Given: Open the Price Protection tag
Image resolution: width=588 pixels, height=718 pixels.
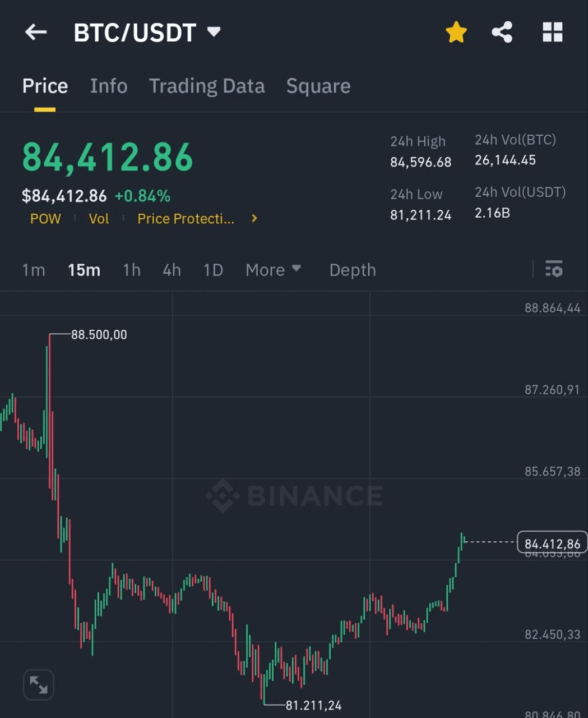Looking at the screenshot, I should click(186, 219).
